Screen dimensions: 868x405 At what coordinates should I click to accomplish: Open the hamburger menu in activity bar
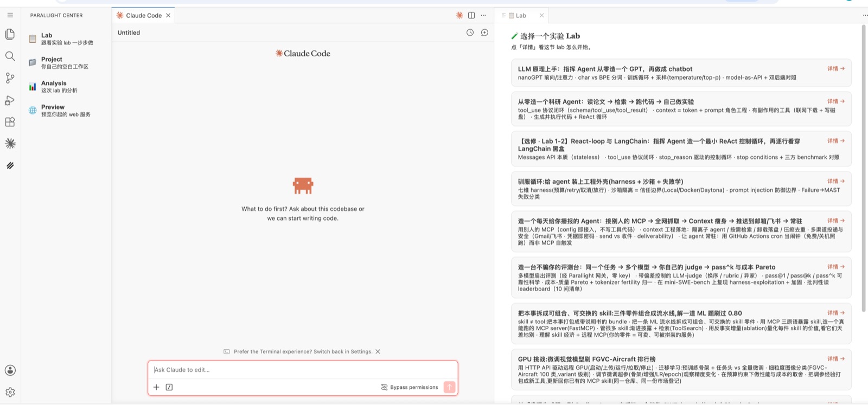point(10,15)
